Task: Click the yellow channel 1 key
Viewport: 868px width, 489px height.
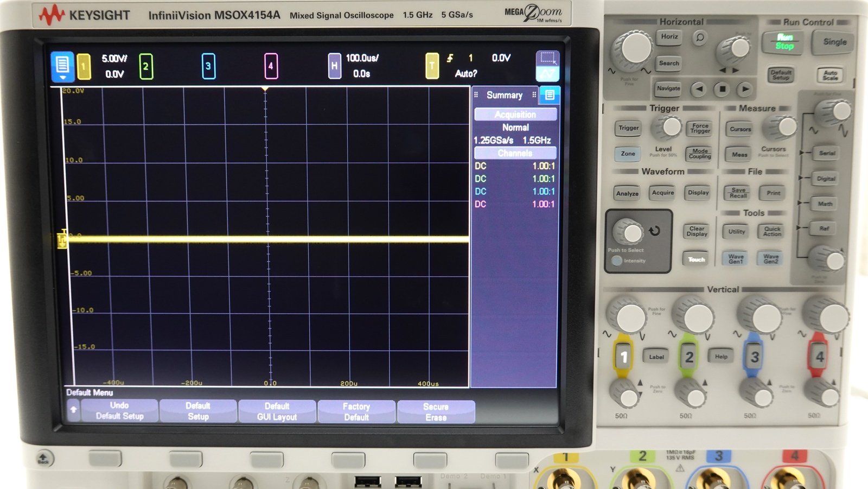Action: (x=624, y=357)
